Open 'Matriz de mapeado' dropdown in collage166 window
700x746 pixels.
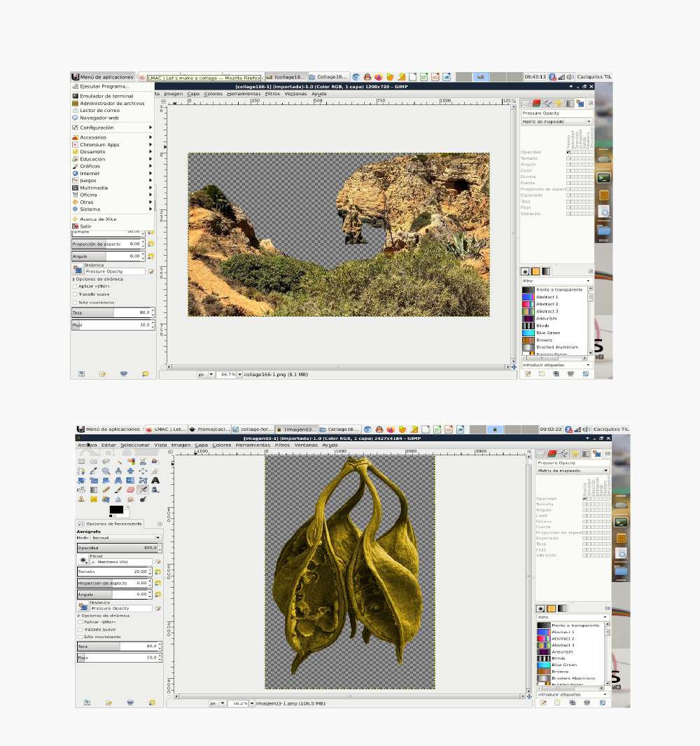click(556, 122)
